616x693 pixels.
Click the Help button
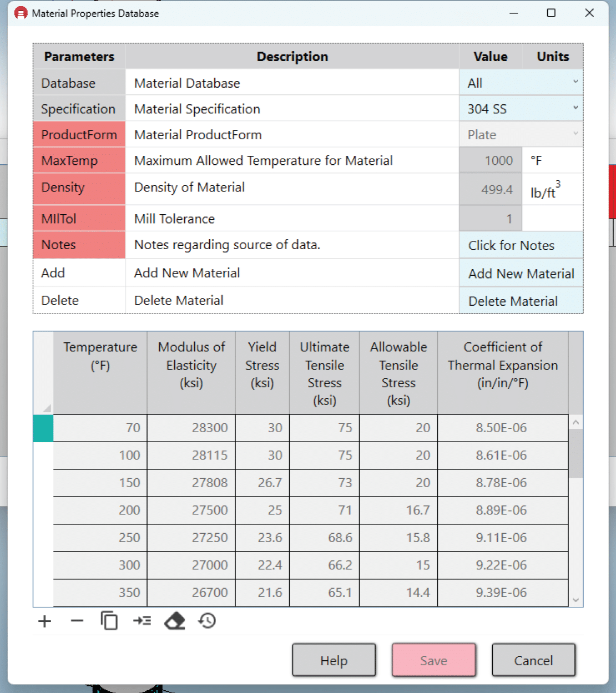tap(334, 660)
